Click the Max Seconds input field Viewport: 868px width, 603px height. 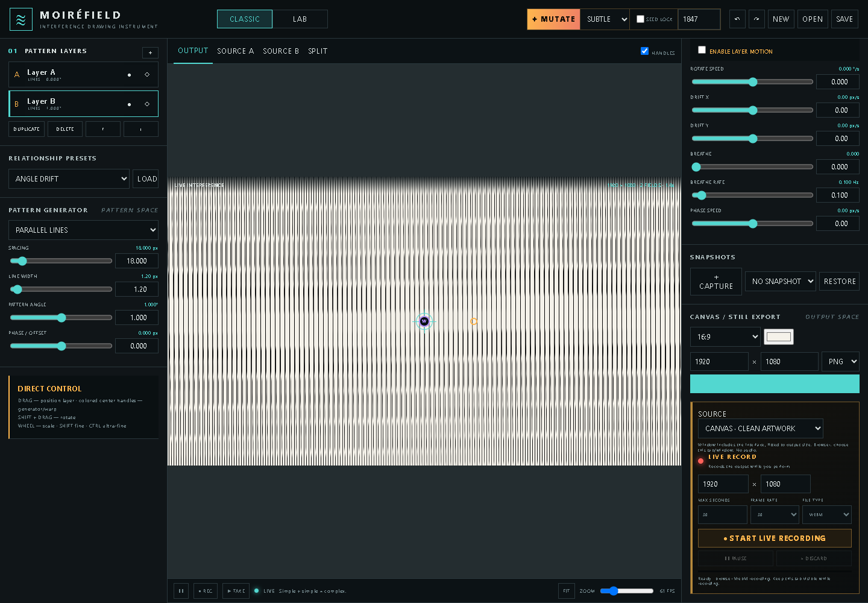click(723, 515)
